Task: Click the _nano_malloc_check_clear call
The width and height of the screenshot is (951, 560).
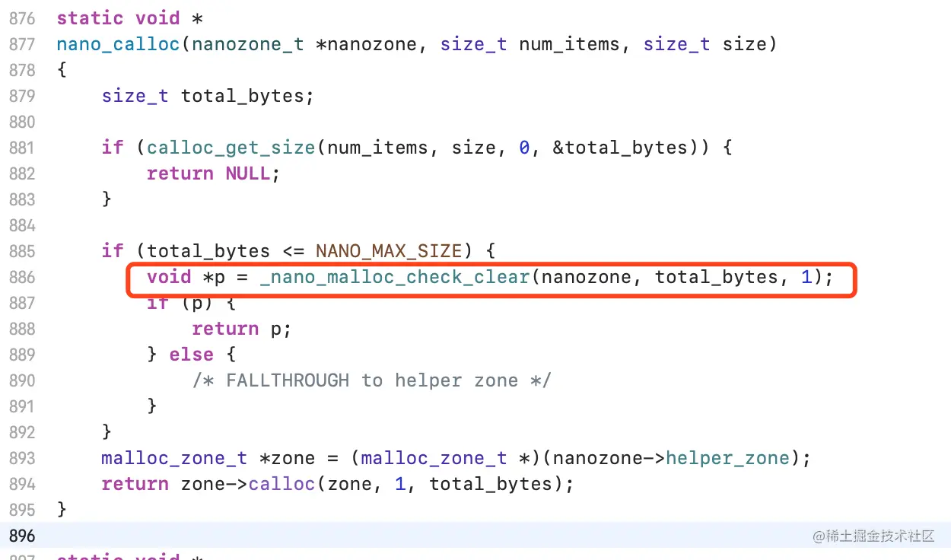Action: [394, 277]
